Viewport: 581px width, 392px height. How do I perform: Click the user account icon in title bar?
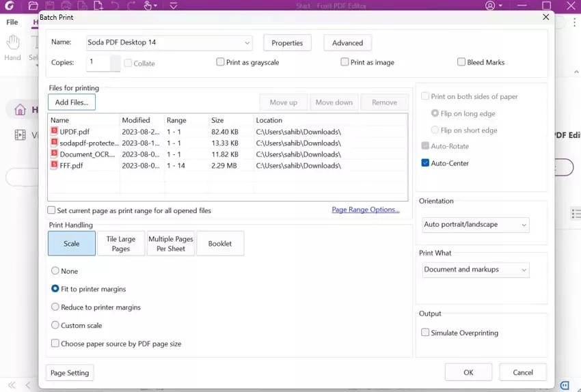point(490,5)
